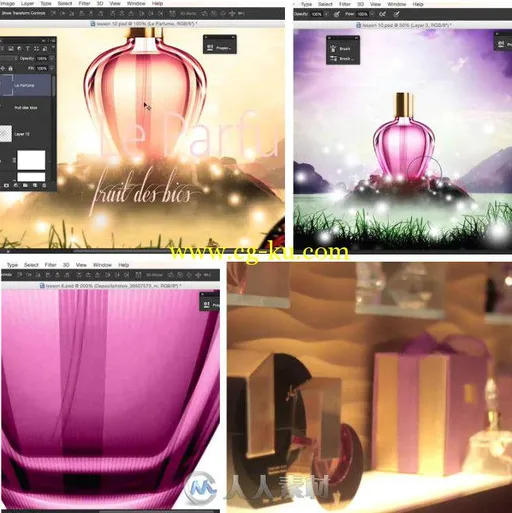Click Layer 10 transparent thumbnail
Screen dimensions: 512x513
(6, 134)
